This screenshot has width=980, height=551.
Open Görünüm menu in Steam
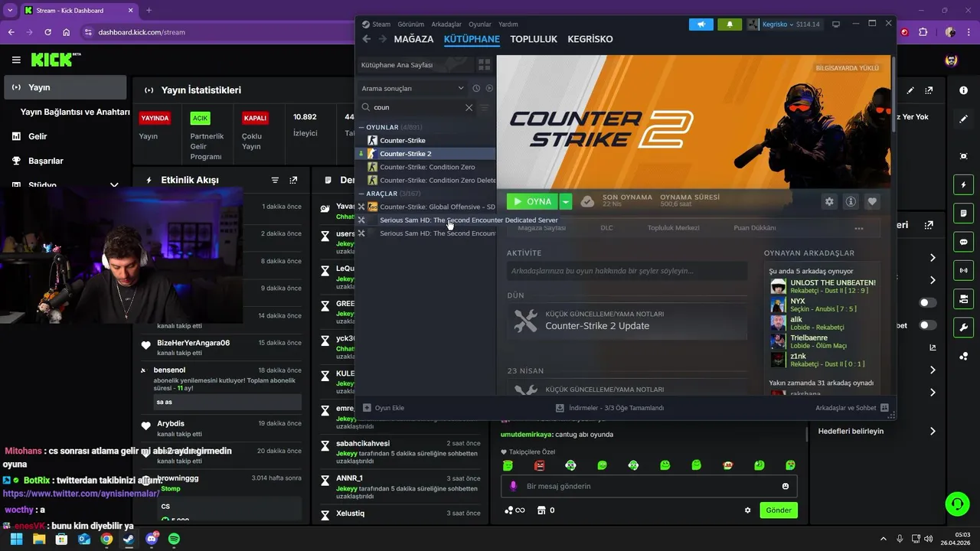pos(410,24)
